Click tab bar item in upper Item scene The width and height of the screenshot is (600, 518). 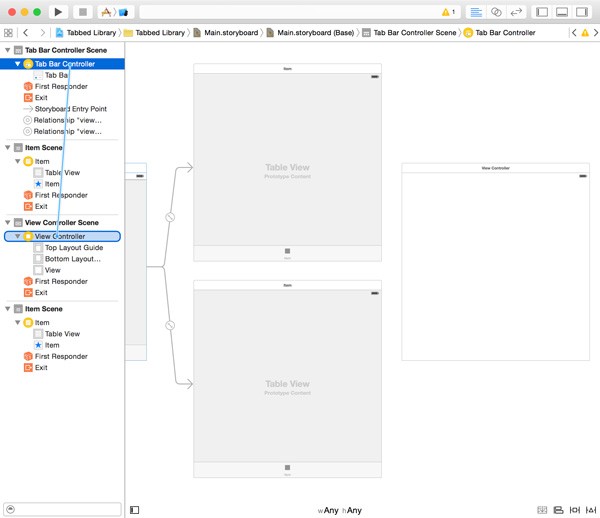tap(287, 254)
